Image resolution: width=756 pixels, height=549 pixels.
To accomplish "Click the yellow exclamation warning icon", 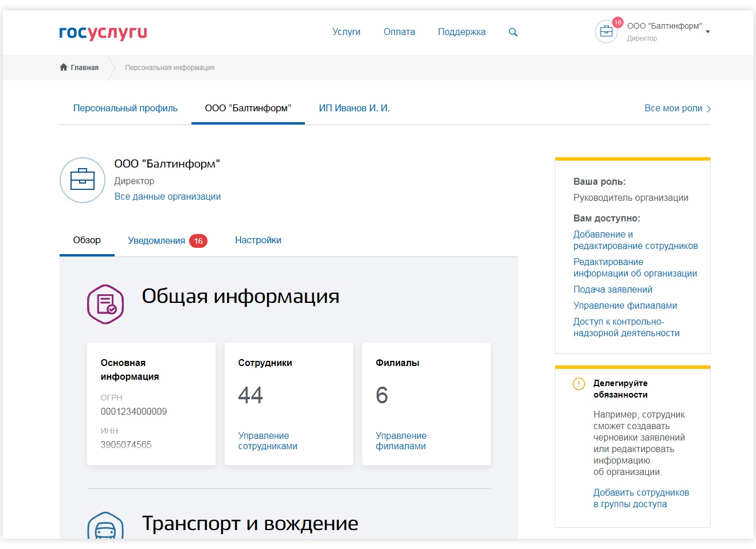I will click(x=579, y=384).
